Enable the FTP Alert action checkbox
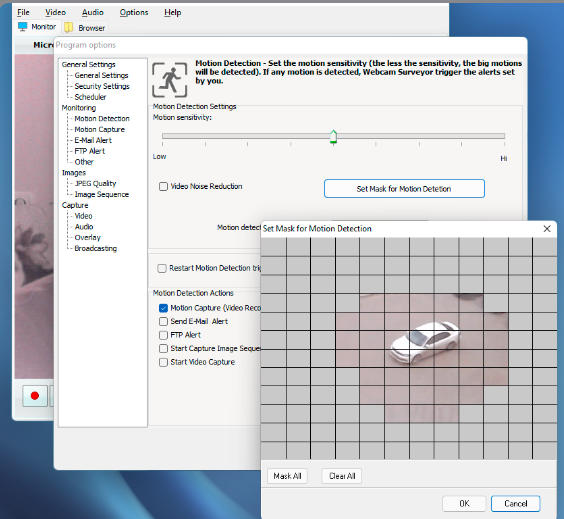564x519 pixels. [x=163, y=335]
